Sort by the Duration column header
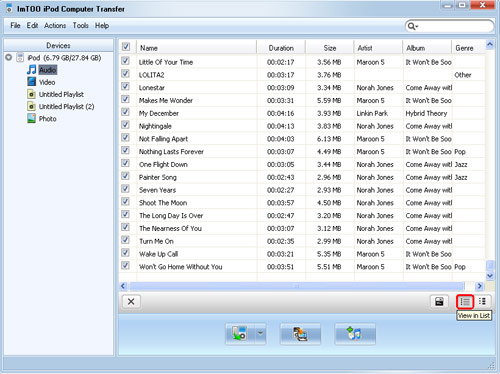The width and height of the screenshot is (500, 374). point(281,48)
